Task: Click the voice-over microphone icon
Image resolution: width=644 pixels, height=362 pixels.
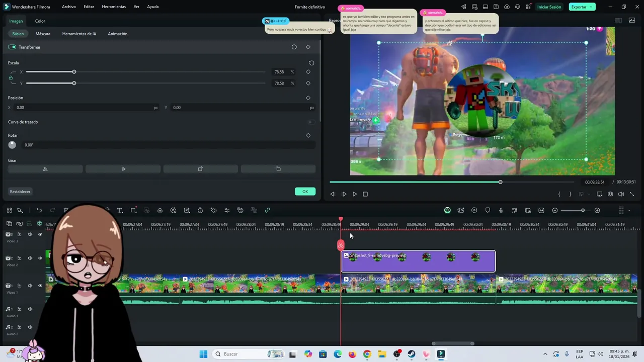Action: coord(501,210)
